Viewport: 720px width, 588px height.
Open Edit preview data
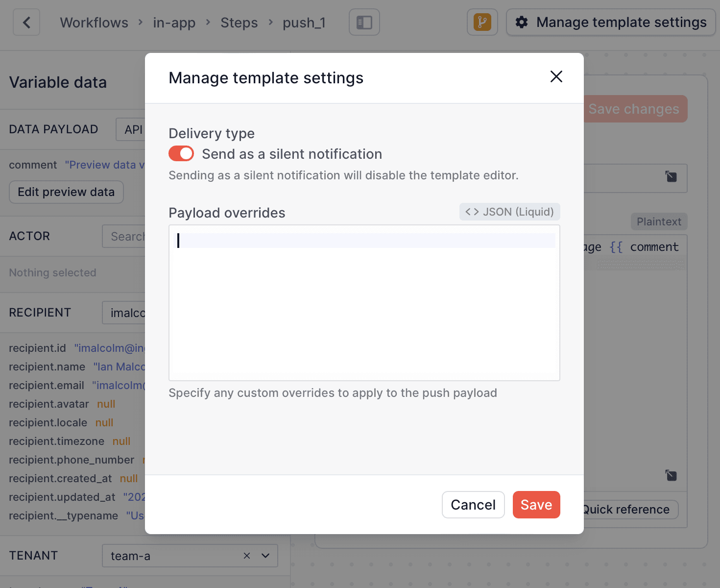coord(66,192)
